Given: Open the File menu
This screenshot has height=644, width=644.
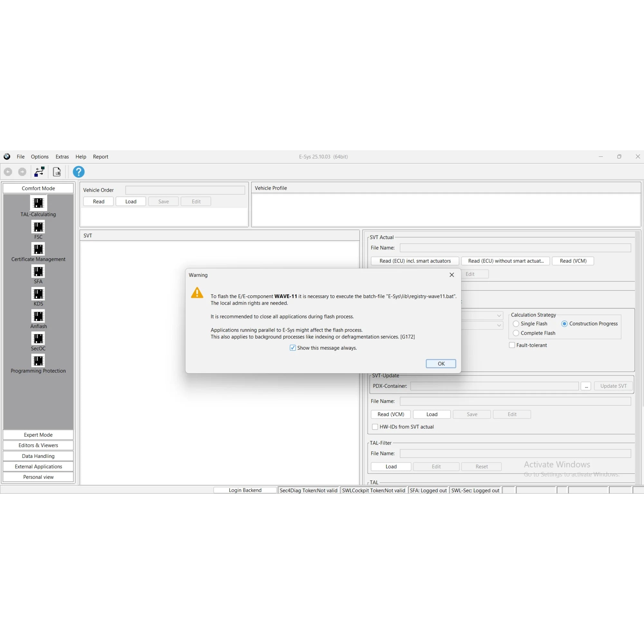Looking at the screenshot, I should tap(21, 157).
